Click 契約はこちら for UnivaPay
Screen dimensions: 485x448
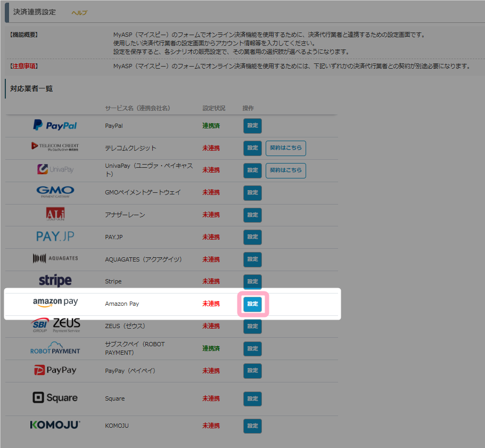point(285,170)
